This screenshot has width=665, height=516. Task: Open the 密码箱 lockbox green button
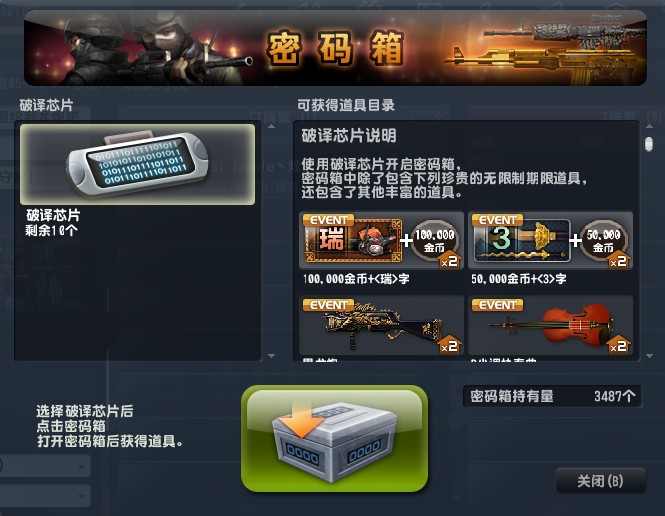[335, 439]
